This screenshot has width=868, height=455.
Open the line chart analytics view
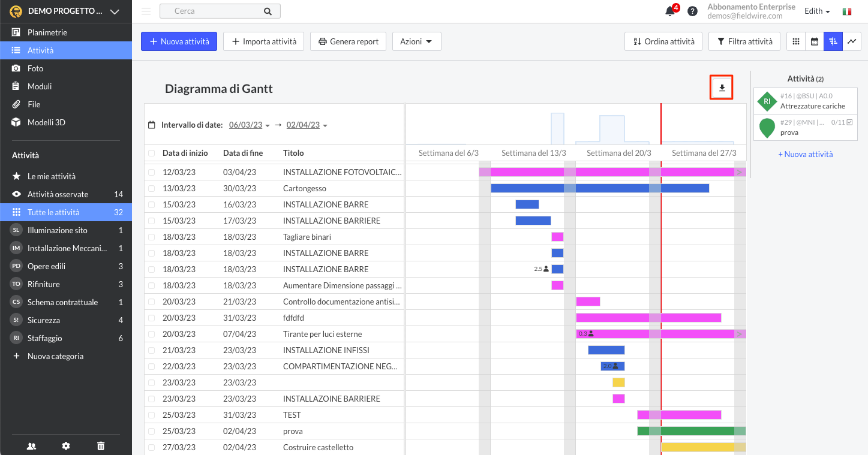(x=851, y=41)
